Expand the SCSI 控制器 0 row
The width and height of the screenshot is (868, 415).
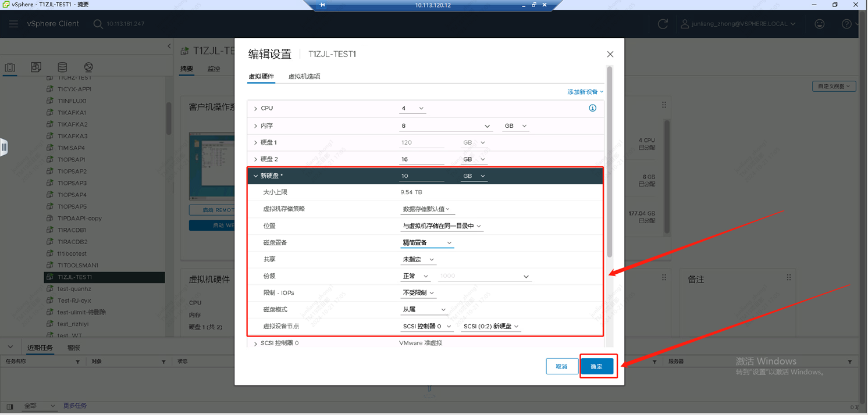[x=255, y=344]
